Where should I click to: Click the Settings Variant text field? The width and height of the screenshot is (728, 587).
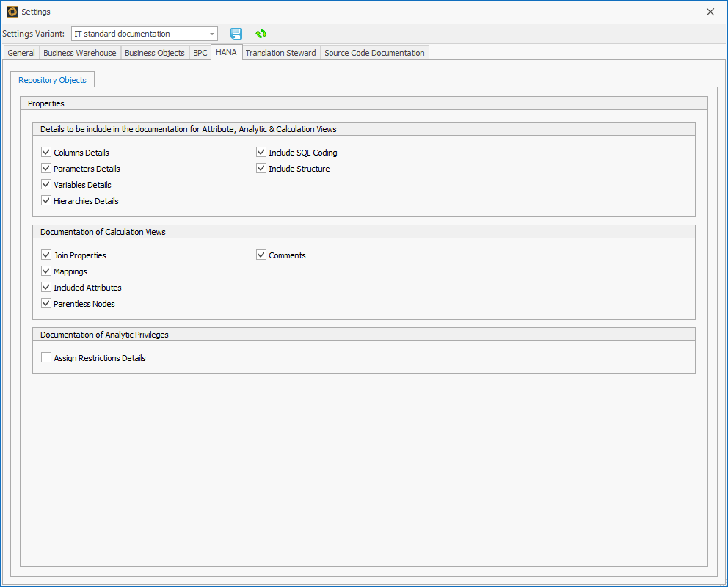pos(136,34)
